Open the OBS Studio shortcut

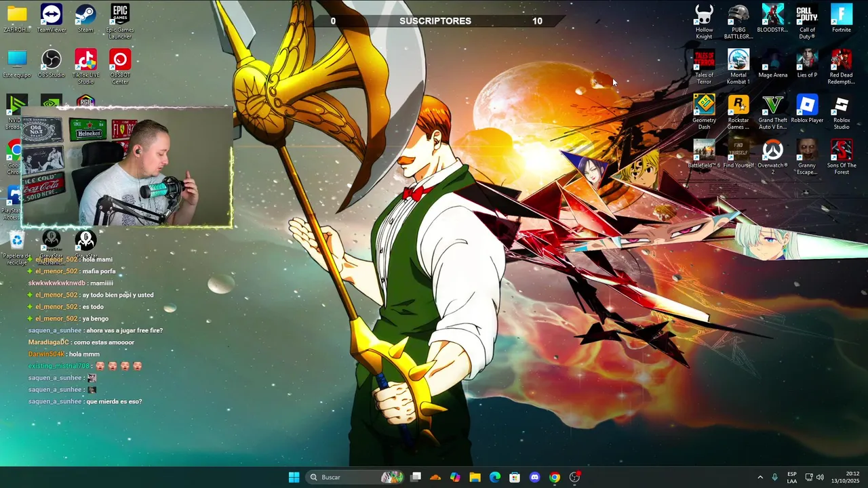tap(52, 64)
